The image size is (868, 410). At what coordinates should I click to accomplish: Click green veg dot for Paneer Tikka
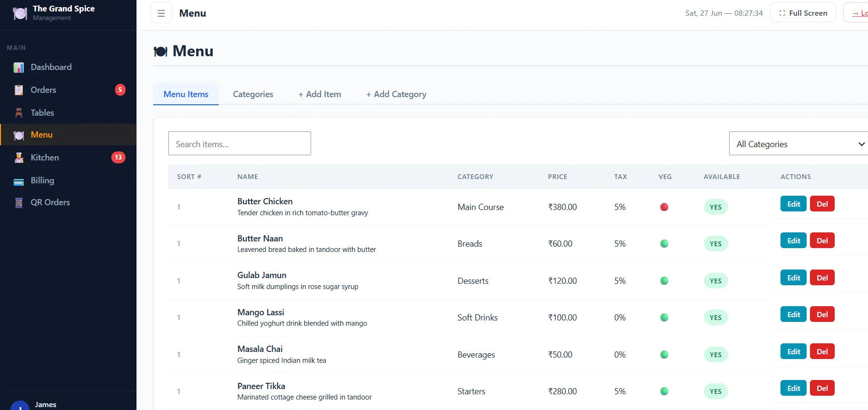pyautogui.click(x=664, y=391)
